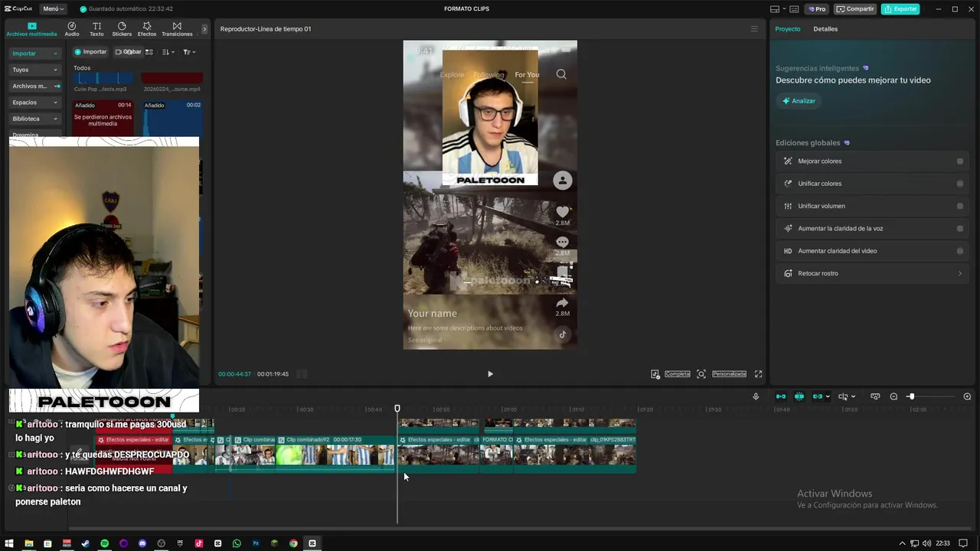Zoom in the timeline with plus icon
Viewport: 980px width, 551px height.
click(967, 396)
